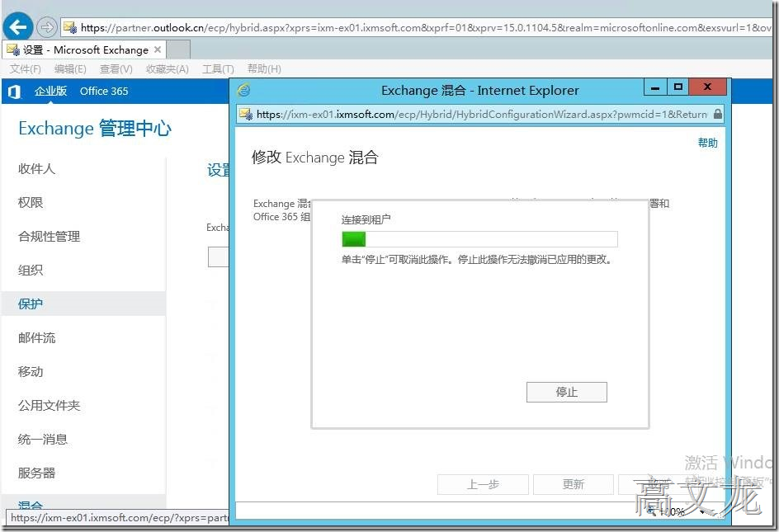Screen dimensions: 779x532
Task: Maximize the Exchange 混合 popup window
Action: click(677, 87)
